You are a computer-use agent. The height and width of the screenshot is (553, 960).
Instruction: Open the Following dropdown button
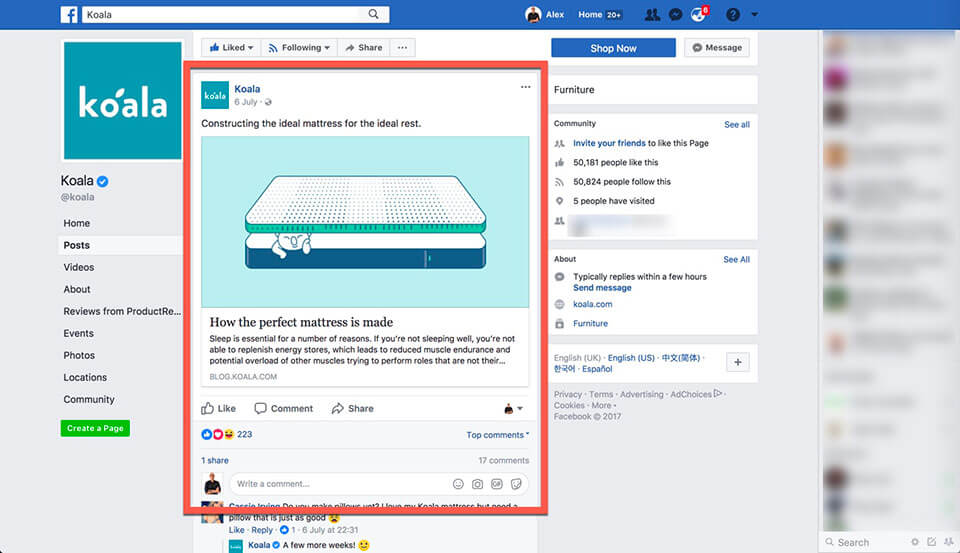tap(299, 48)
